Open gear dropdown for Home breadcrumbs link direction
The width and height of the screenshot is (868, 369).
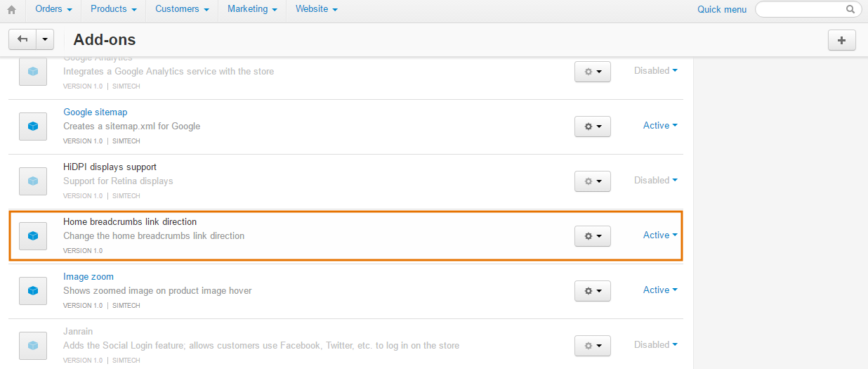[x=593, y=236]
